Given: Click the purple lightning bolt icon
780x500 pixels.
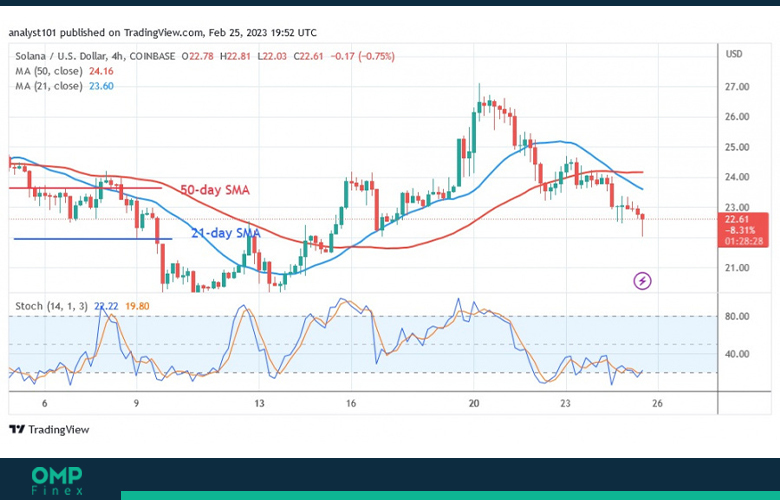Looking at the screenshot, I should coord(642,281).
